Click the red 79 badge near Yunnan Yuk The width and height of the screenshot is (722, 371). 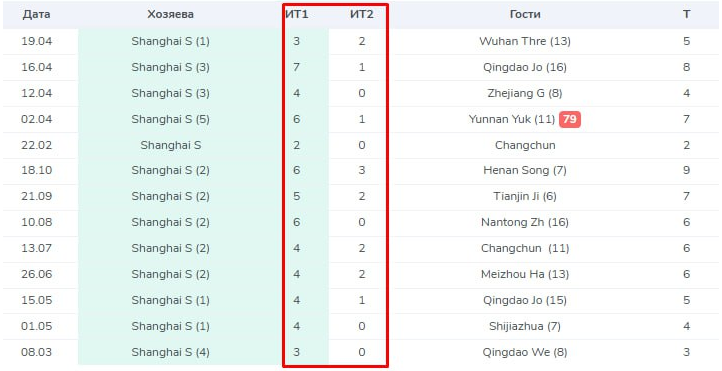pos(570,119)
